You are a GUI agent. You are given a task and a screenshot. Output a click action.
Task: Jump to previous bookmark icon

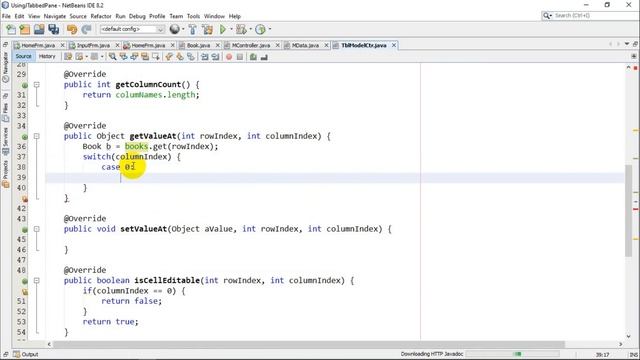point(169,57)
